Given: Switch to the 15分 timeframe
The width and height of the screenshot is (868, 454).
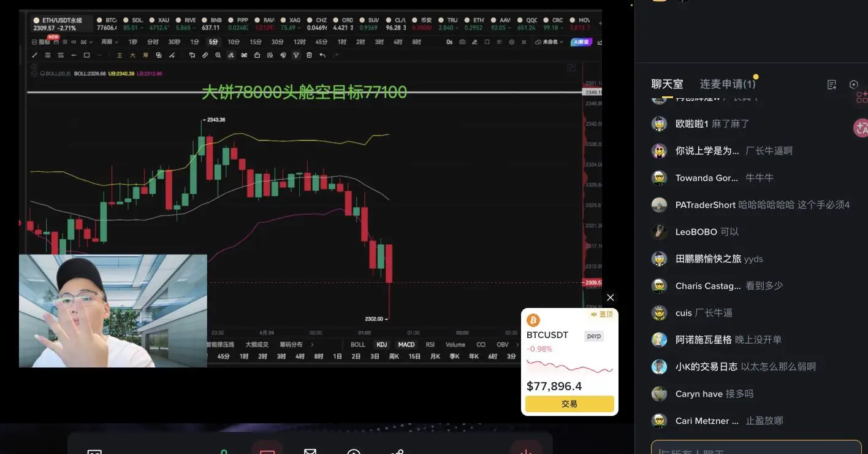Looking at the screenshot, I should pyautogui.click(x=256, y=42).
